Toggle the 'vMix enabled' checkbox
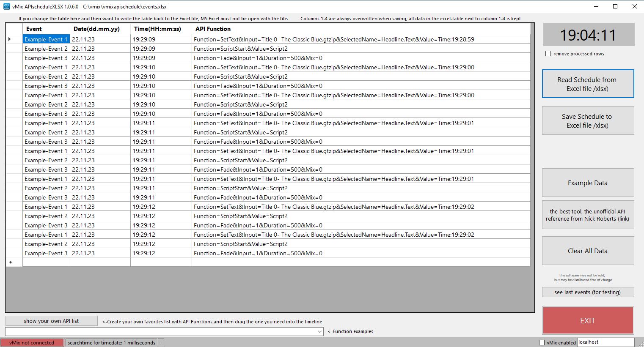 [x=542, y=343]
